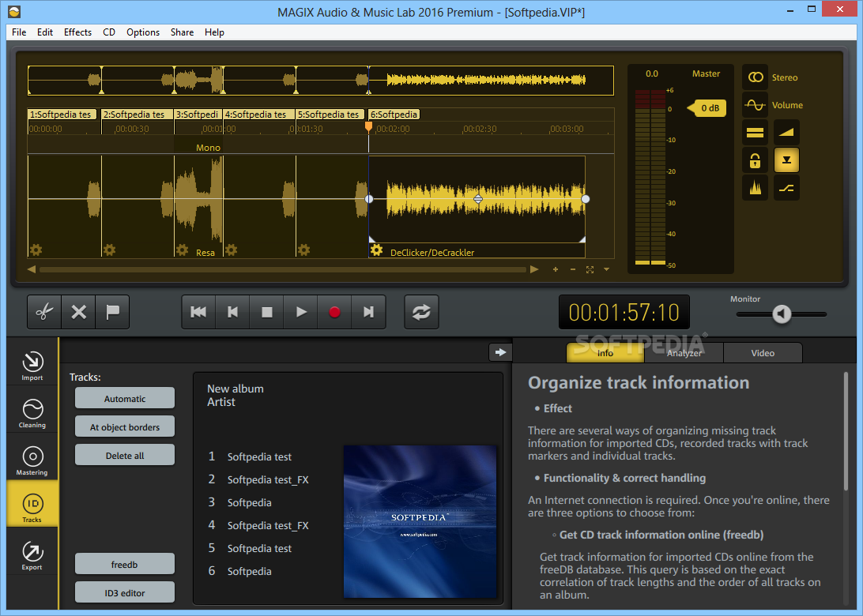This screenshot has width=863, height=616.
Task: Open the Mastering section
Action: pos(32,460)
